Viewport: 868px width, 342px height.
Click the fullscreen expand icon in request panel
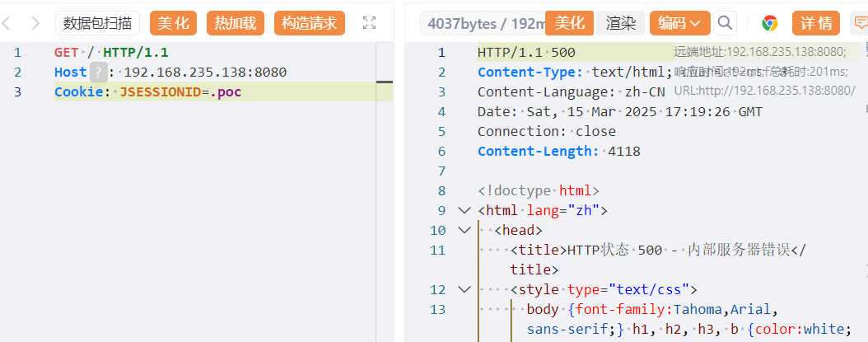pyautogui.click(x=369, y=23)
